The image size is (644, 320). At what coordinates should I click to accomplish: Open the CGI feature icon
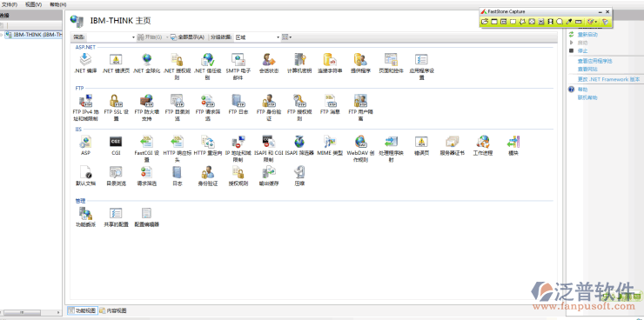point(116,145)
